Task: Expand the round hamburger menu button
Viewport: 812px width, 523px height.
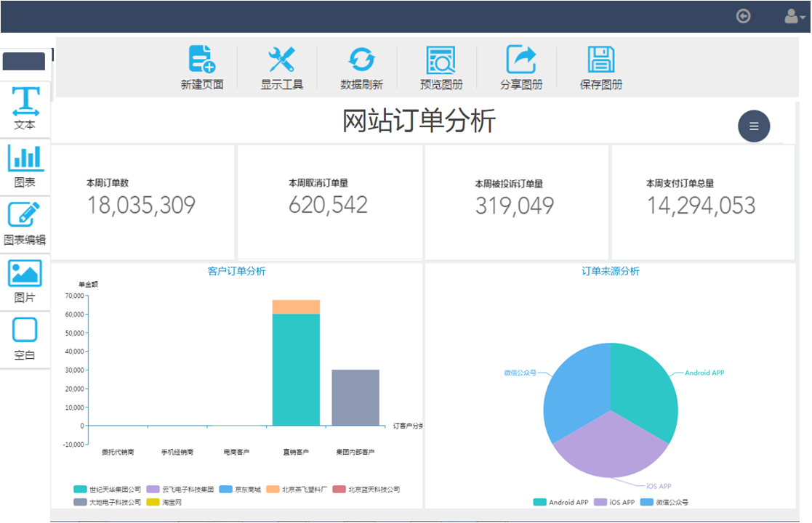Action: pos(754,126)
